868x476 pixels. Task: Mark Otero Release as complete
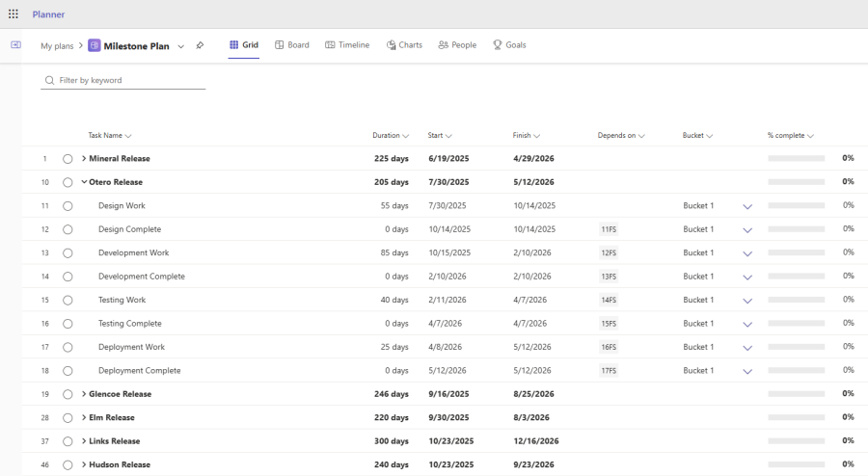(x=68, y=182)
